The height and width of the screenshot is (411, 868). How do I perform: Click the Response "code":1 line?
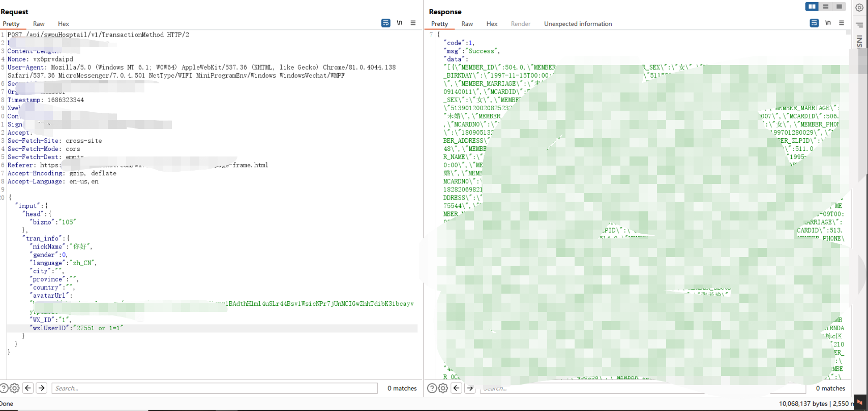[x=459, y=43]
